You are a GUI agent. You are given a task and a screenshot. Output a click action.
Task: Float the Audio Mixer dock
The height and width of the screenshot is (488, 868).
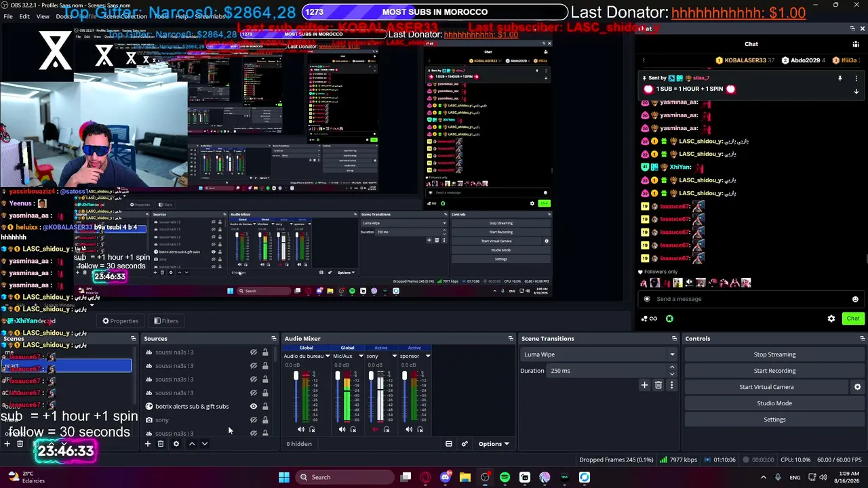tap(510, 338)
